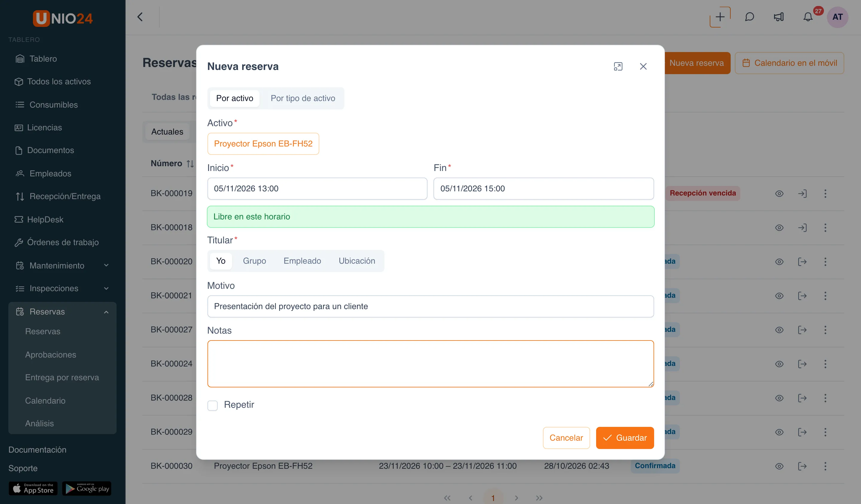Expand the Nueva reserva dialog to full view

[x=618, y=66]
